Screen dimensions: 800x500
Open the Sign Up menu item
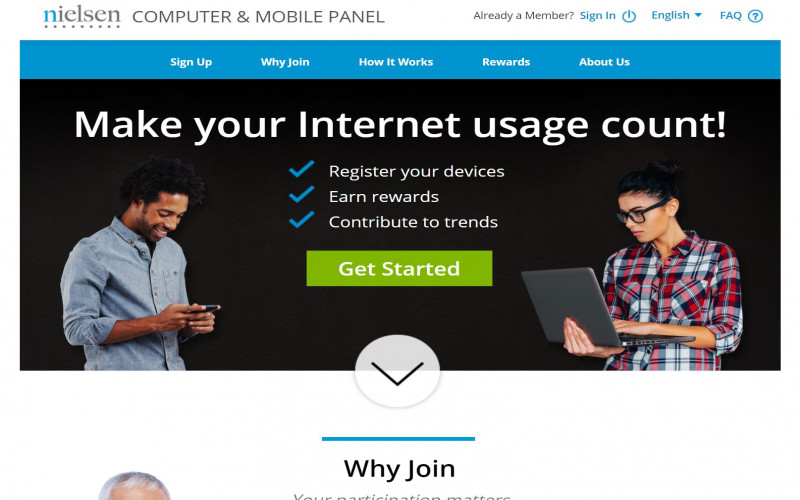pos(191,62)
